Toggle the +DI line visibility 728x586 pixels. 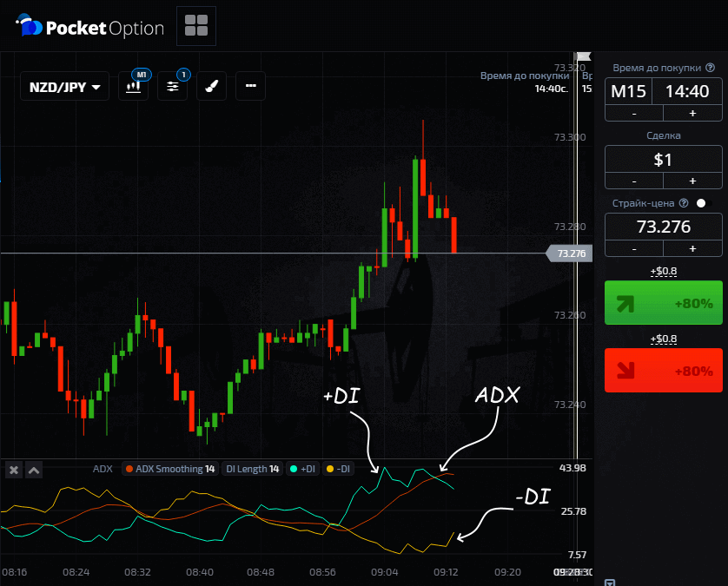(x=304, y=470)
